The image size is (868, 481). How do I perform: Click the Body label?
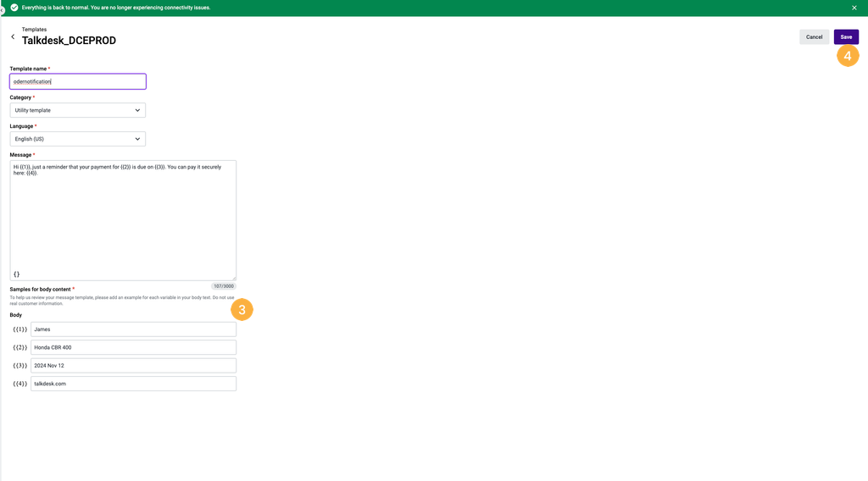(15, 314)
